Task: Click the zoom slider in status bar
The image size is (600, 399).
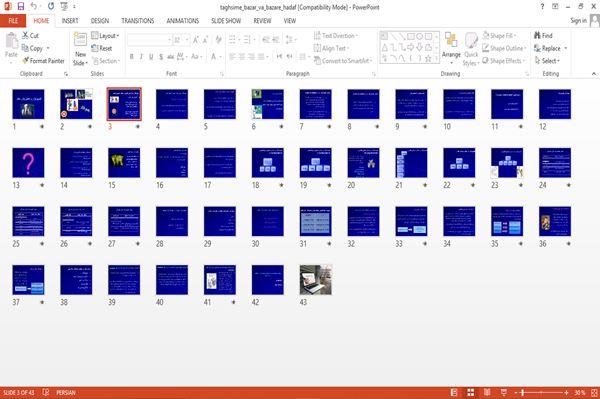Action: (x=541, y=392)
